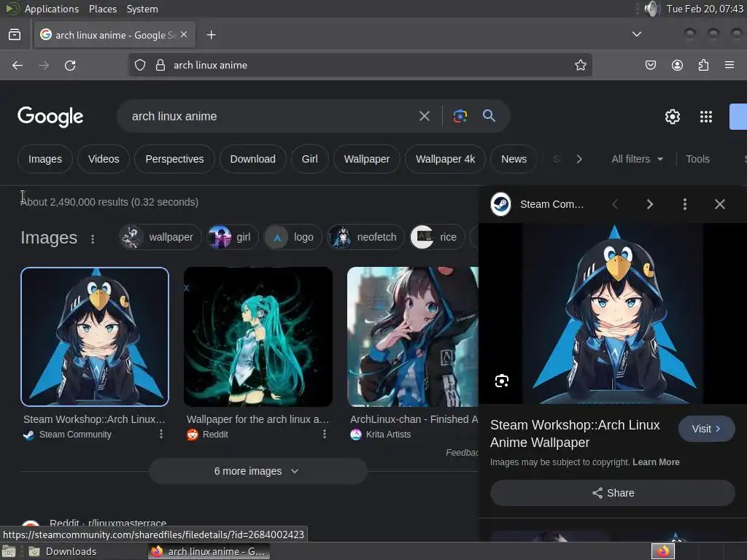
Task: Choose the neofetch image suggestion chip
Action: coord(365,237)
